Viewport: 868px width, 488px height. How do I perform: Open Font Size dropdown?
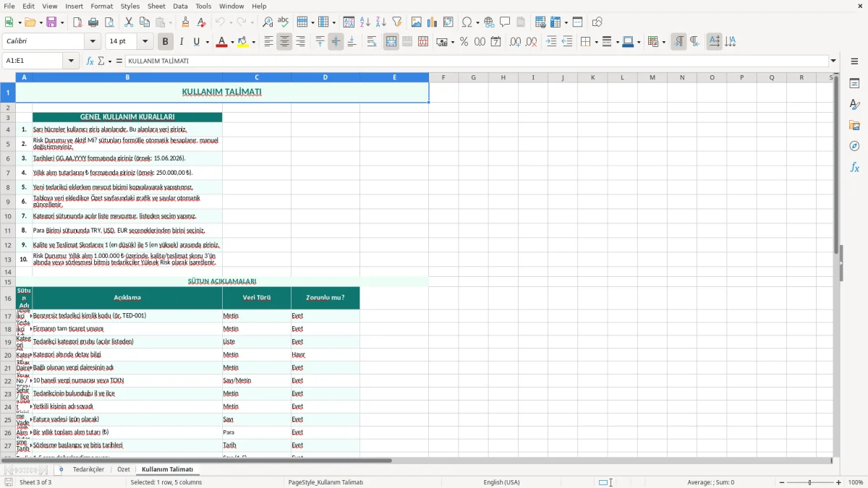145,42
